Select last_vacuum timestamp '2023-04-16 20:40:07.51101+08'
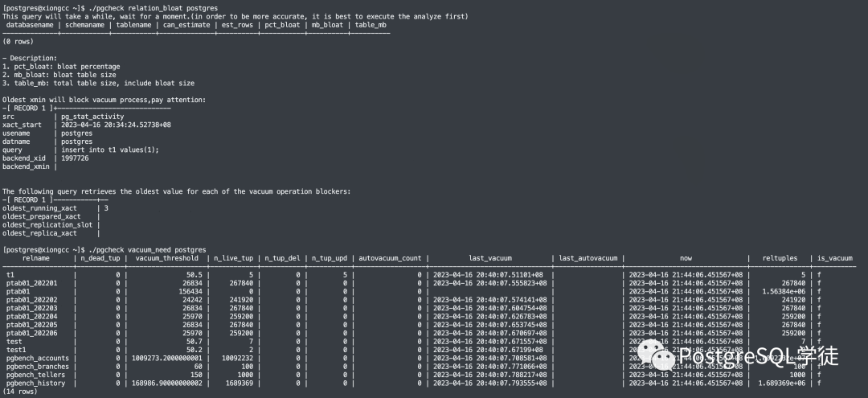The image size is (868, 398). [488, 275]
